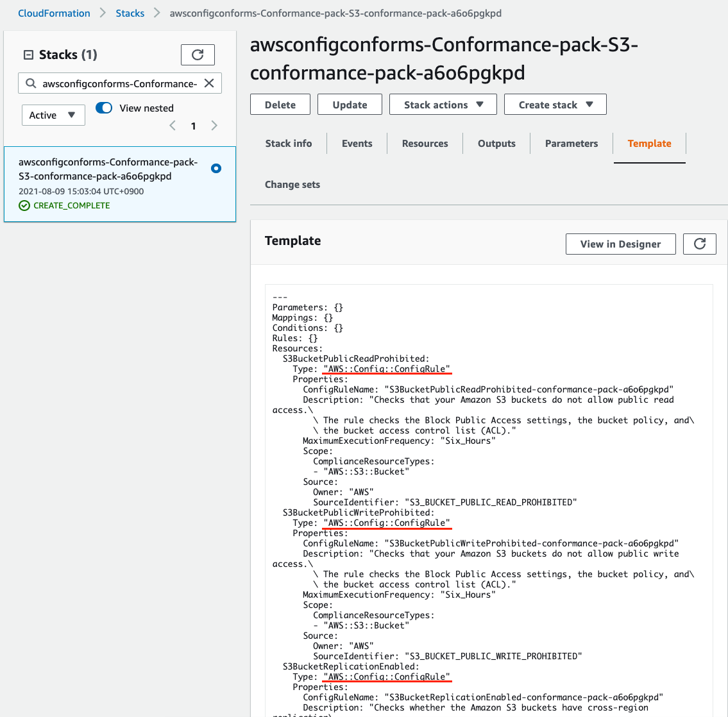Click the Mappings: {} template line

click(x=302, y=318)
